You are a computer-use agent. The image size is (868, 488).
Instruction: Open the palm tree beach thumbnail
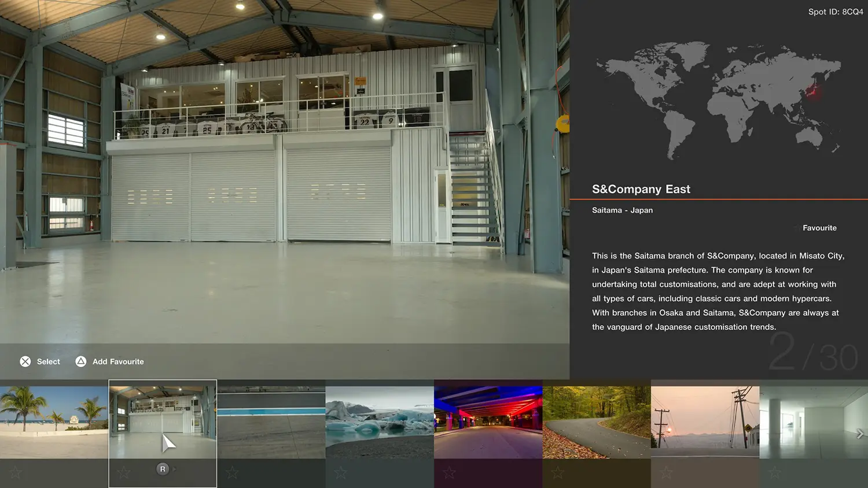54,423
